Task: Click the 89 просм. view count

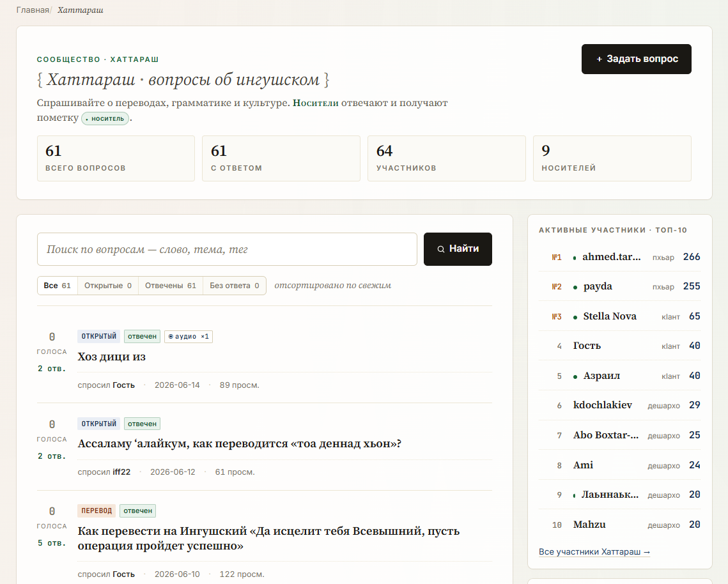Action: [239, 385]
